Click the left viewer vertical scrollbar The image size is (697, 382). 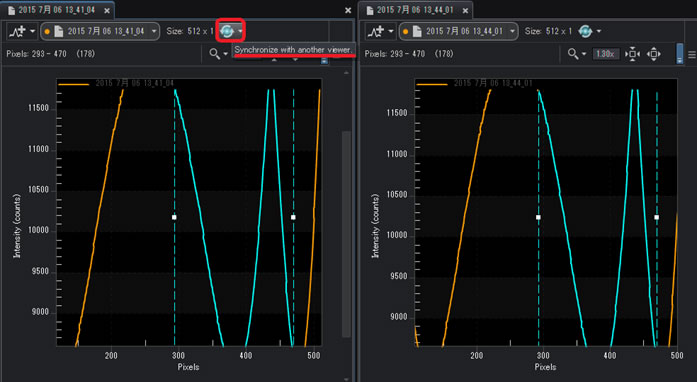pyautogui.click(x=347, y=234)
